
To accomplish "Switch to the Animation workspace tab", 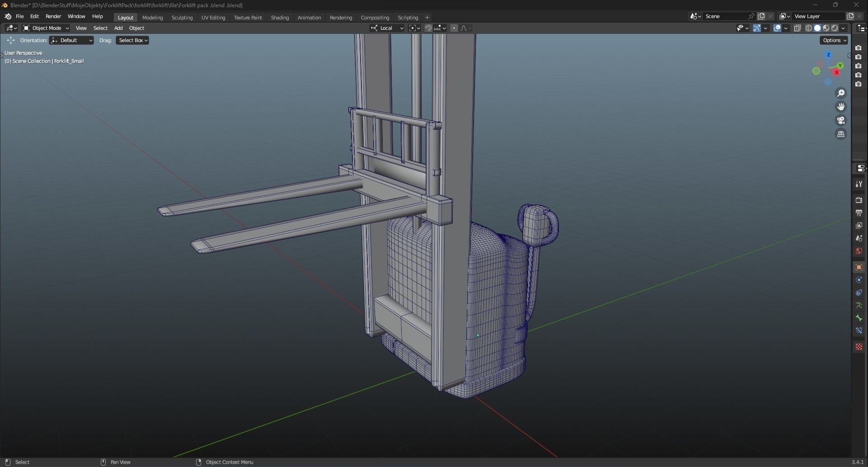I will pyautogui.click(x=309, y=18).
